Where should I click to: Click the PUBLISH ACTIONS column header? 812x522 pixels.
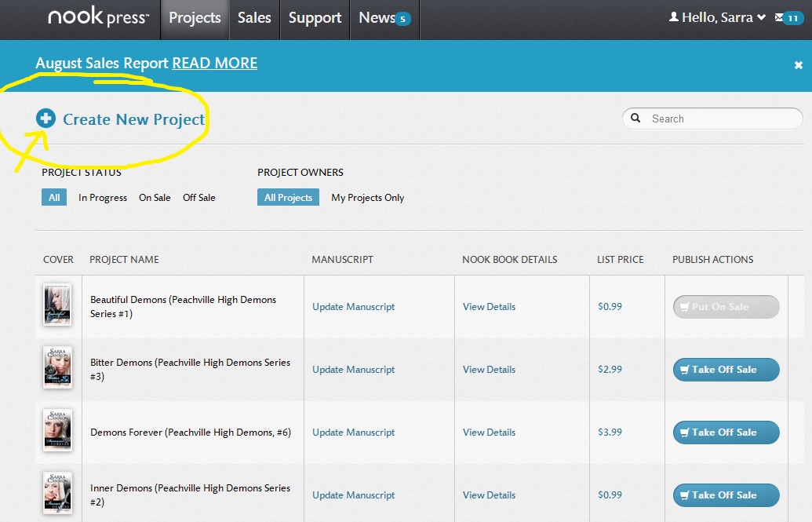[x=712, y=259]
